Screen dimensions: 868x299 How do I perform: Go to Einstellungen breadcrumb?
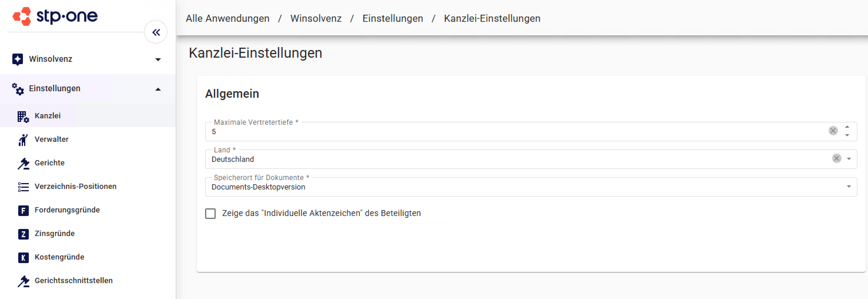click(x=393, y=19)
